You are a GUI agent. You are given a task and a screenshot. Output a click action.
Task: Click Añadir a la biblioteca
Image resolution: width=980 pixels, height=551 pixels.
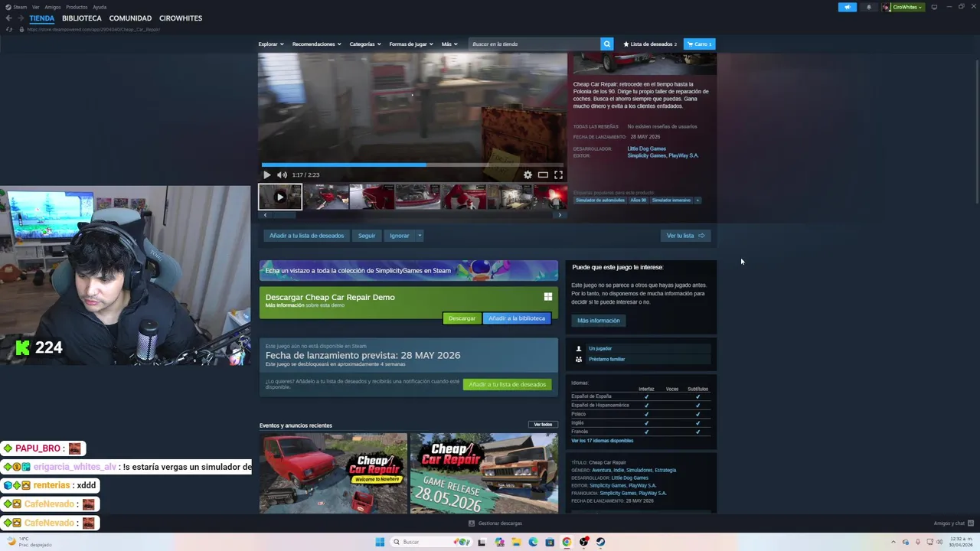(x=517, y=318)
